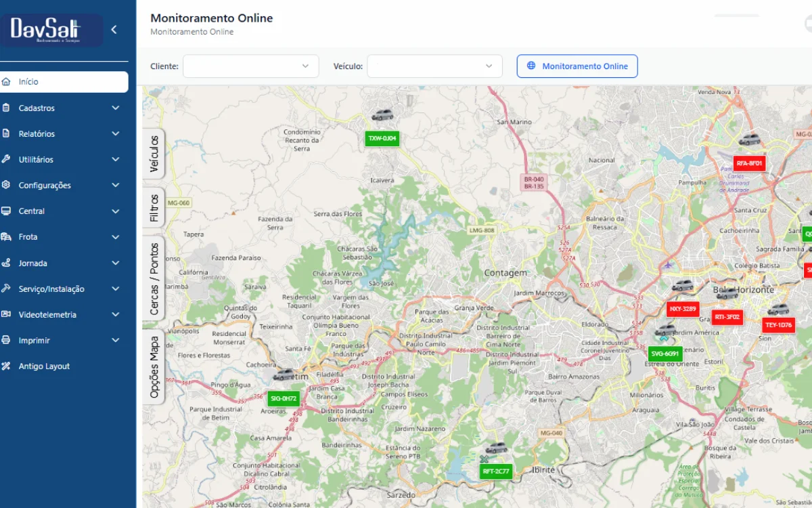Open the Veículo dropdown
The width and height of the screenshot is (812, 508).
tap(435, 66)
